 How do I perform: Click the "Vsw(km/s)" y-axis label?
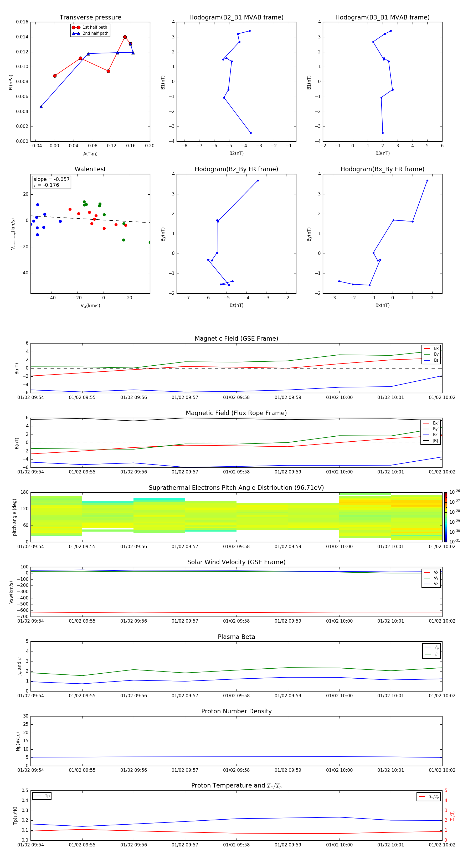click(11, 592)
